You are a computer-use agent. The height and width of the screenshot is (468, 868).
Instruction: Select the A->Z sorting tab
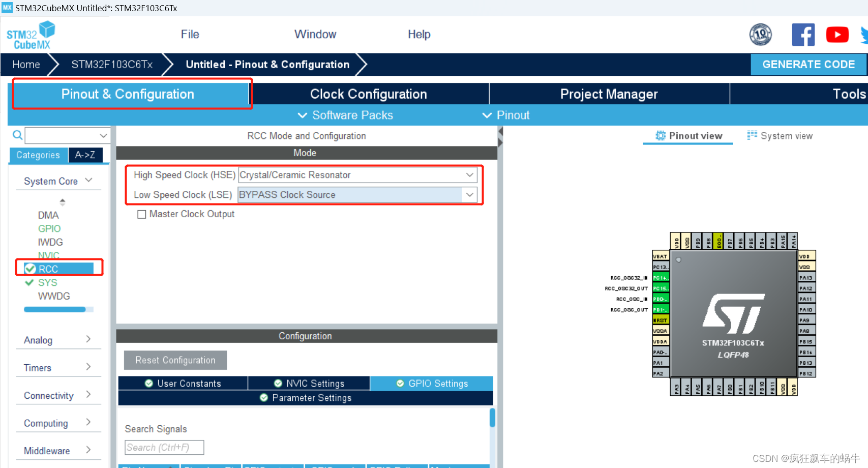tap(85, 155)
